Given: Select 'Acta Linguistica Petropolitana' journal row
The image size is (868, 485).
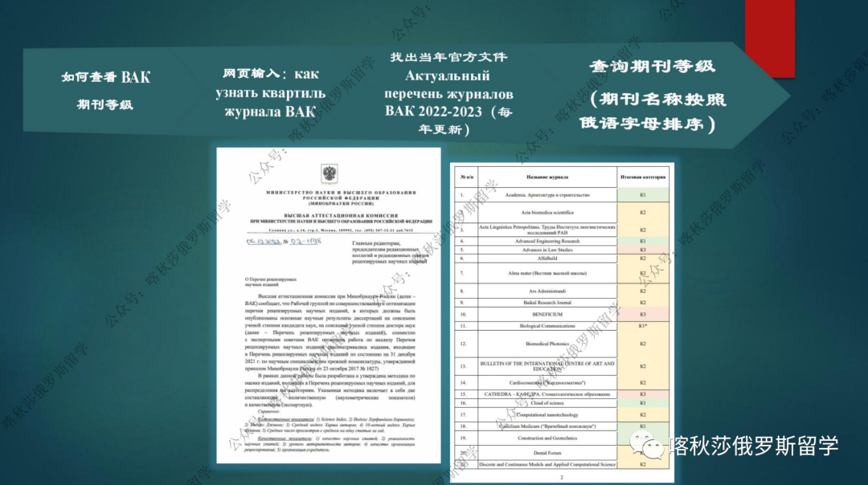Looking at the screenshot, I should (x=562, y=230).
